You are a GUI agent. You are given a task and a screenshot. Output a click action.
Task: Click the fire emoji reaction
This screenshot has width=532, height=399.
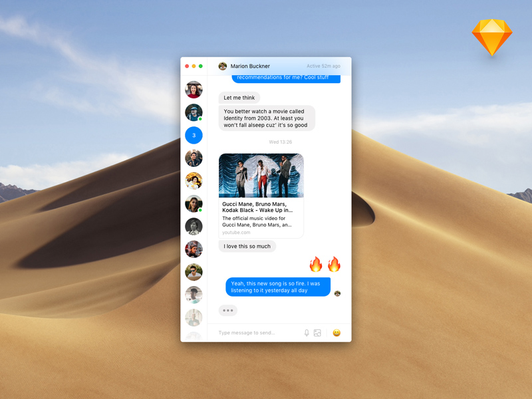316,264
